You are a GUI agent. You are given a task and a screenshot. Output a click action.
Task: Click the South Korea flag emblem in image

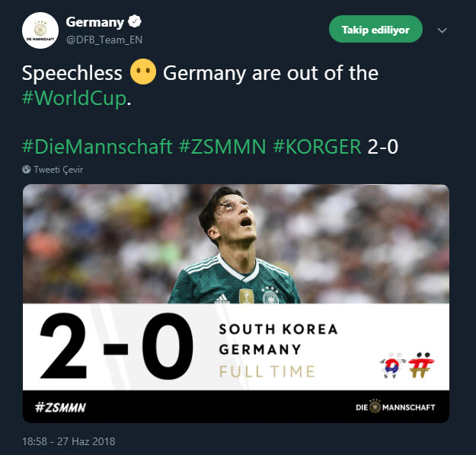pos(389,364)
